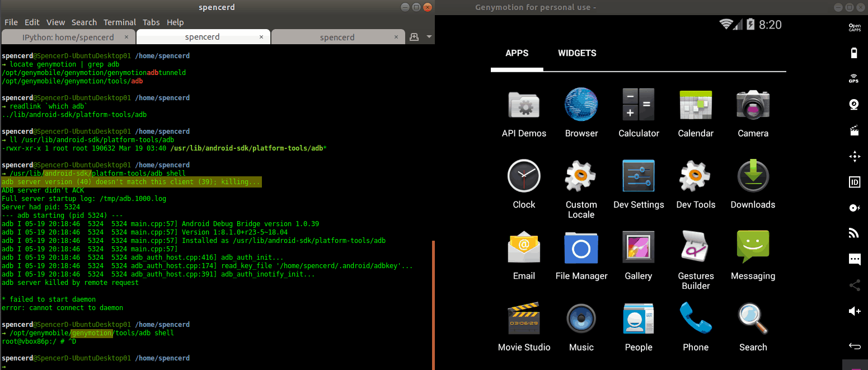The width and height of the screenshot is (868, 370).
Task: Click the Genymotion share icon
Action: coord(855,285)
